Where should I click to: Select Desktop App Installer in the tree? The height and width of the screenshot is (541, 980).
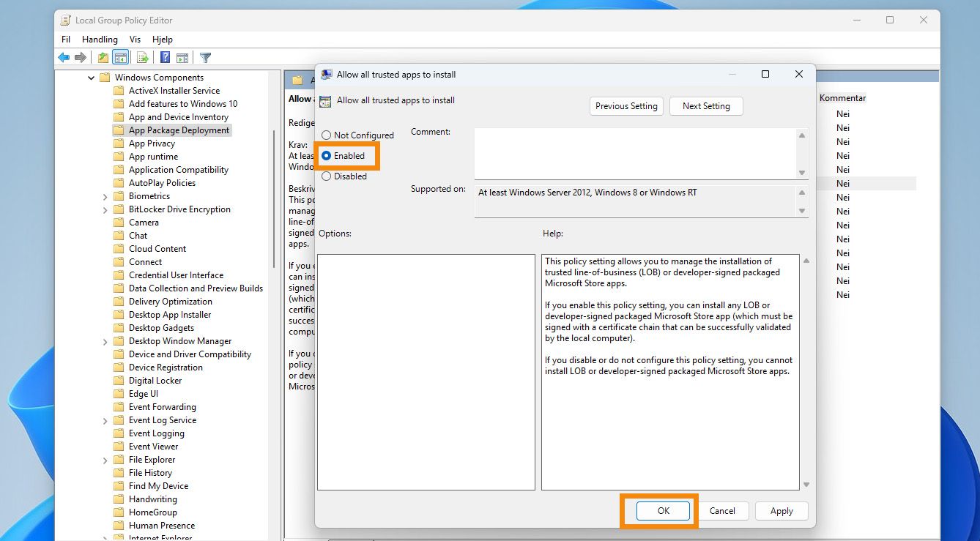[170, 315]
